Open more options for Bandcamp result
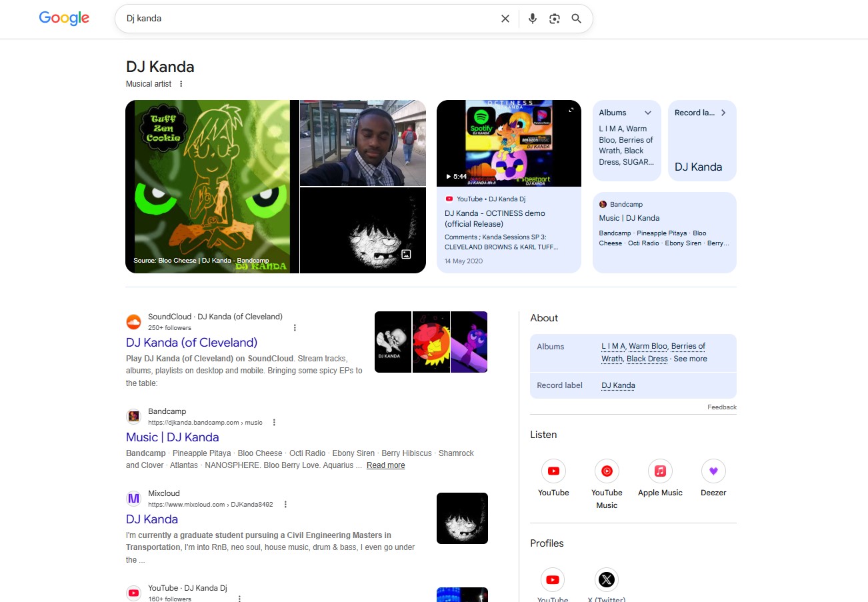 point(274,422)
